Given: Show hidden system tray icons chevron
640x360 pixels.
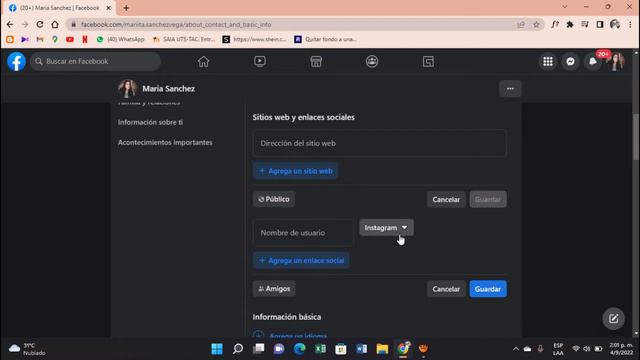Looking at the screenshot, I should pyautogui.click(x=516, y=349).
